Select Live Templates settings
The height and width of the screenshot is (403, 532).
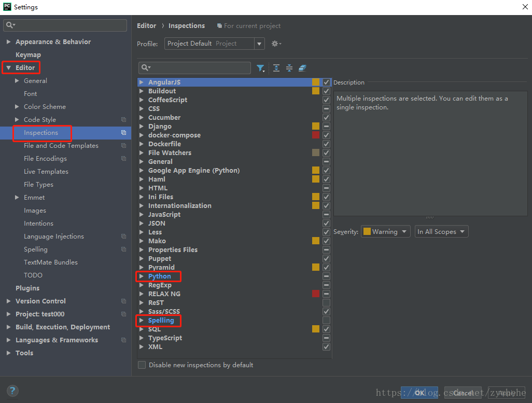(x=46, y=172)
